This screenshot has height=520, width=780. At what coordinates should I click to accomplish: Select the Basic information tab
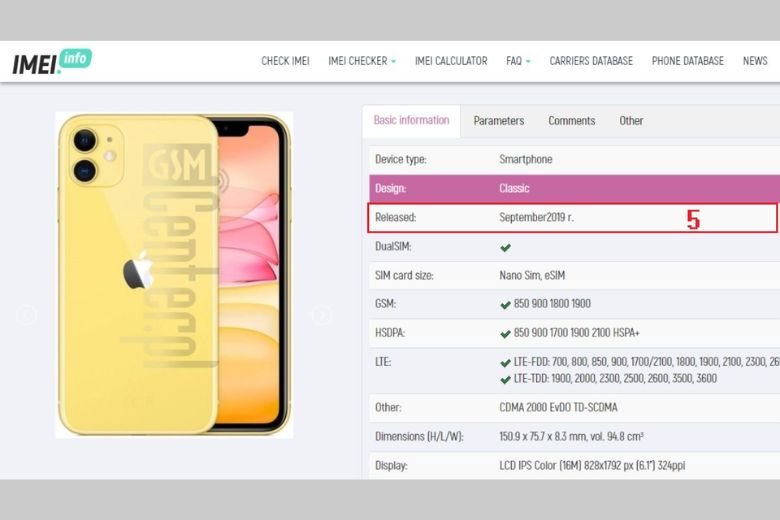411,120
